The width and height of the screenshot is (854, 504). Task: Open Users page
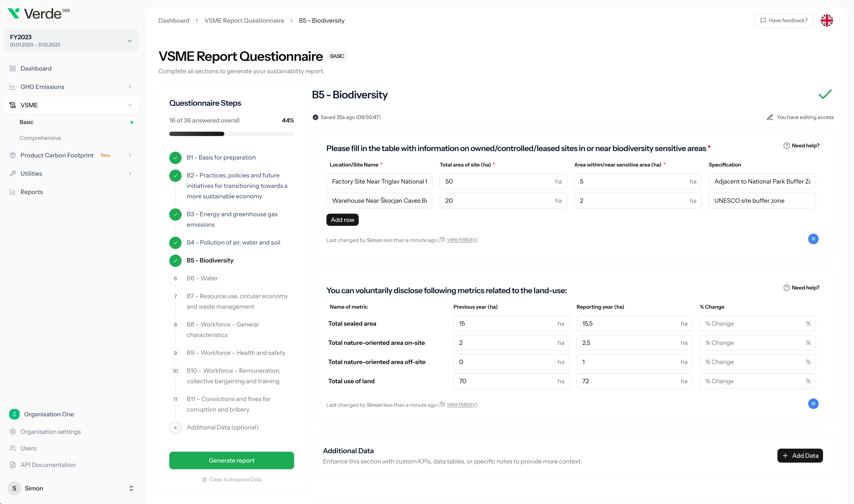[x=28, y=448]
